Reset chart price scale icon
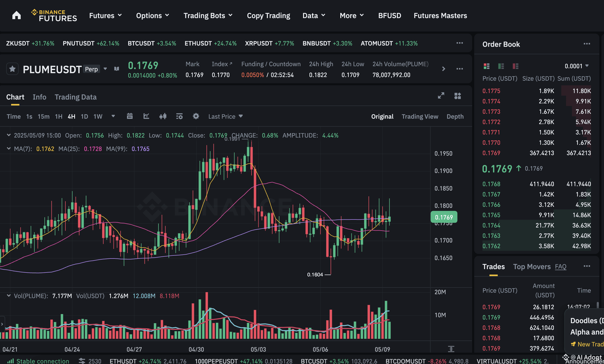Image resolution: width=604 pixels, height=364 pixels. coord(451,349)
